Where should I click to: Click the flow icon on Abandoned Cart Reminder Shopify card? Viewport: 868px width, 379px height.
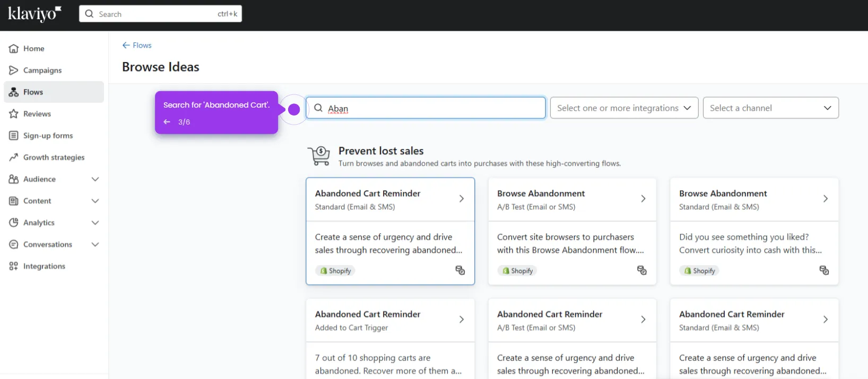pyautogui.click(x=460, y=270)
